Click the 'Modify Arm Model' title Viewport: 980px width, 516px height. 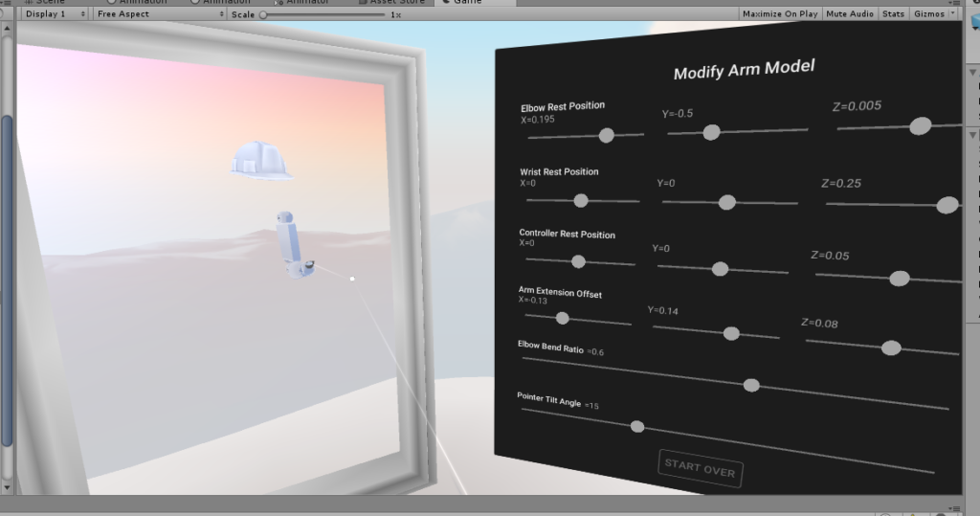point(744,69)
